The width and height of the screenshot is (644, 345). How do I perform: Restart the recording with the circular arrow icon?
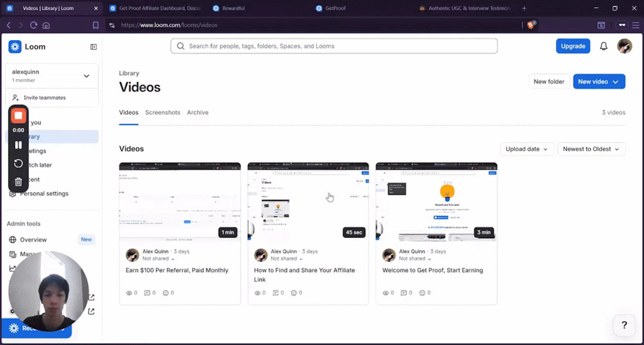point(18,163)
